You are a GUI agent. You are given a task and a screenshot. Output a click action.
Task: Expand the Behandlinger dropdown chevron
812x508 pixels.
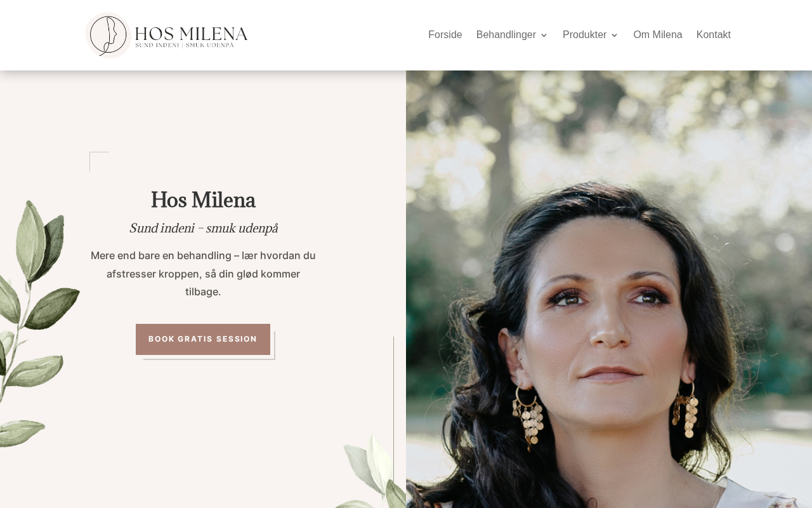tap(544, 36)
